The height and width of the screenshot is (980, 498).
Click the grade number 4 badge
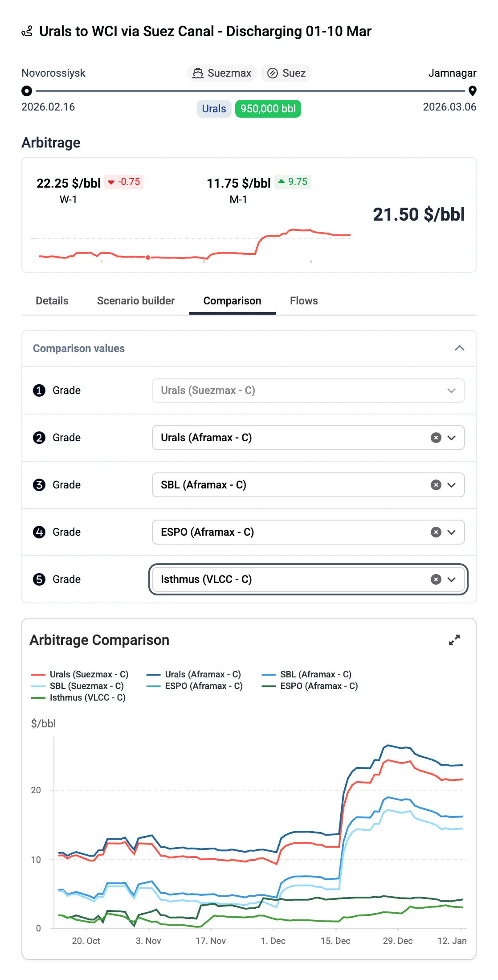(39, 532)
